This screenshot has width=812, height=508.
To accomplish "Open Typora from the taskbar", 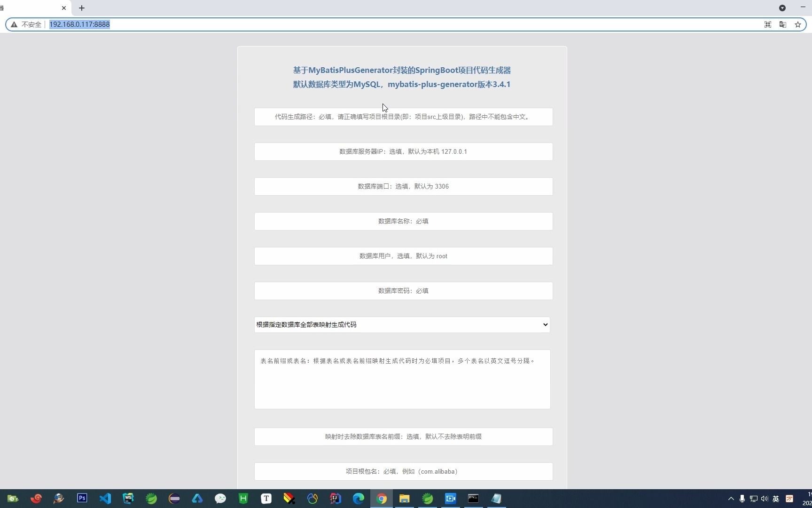I will tap(266, 498).
